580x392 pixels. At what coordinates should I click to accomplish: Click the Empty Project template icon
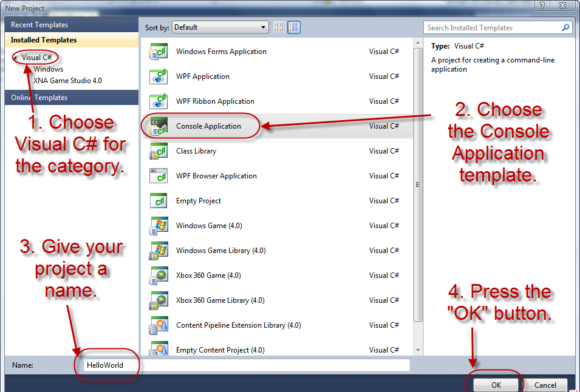(159, 201)
